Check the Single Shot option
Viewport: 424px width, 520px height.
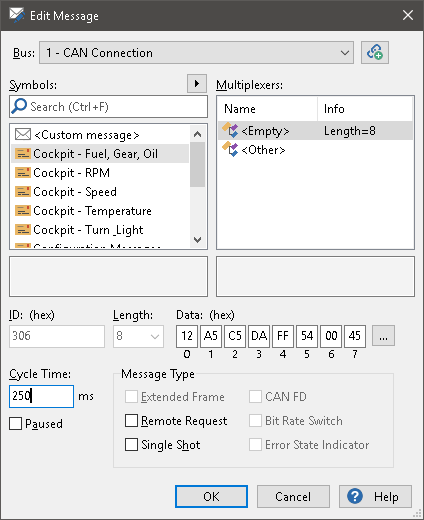(x=131, y=445)
